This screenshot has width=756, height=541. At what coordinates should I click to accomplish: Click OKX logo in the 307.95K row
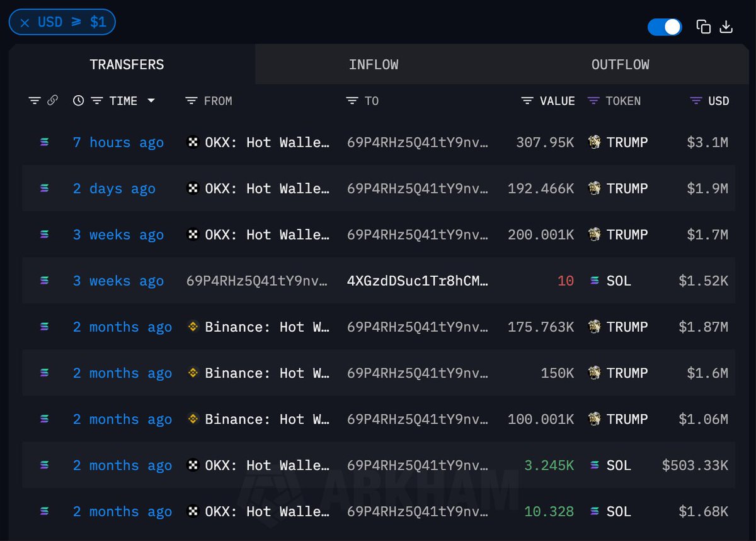pos(193,143)
